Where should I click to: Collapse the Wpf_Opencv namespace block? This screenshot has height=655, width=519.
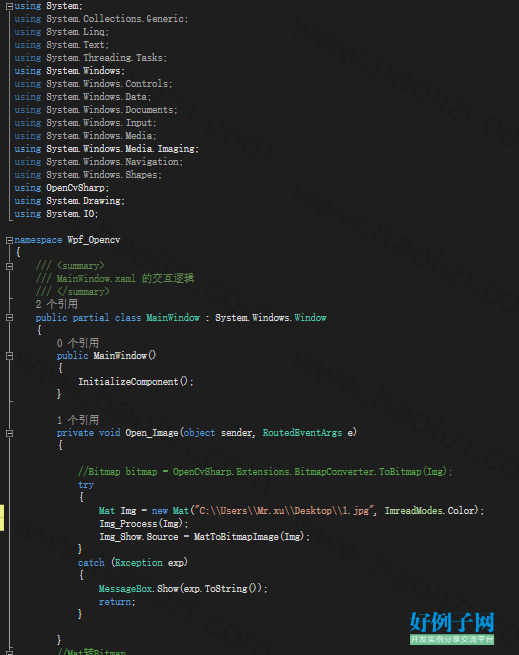[x=9, y=240]
